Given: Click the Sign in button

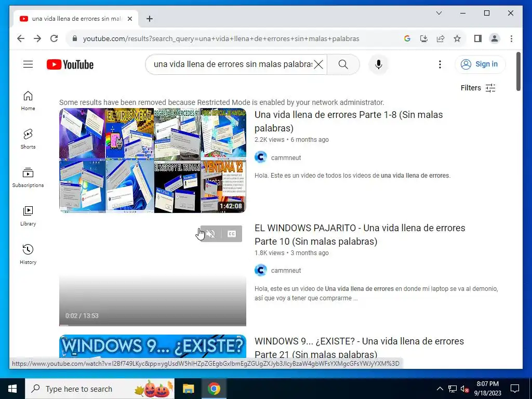Looking at the screenshot, I should (x=480, y=64).
